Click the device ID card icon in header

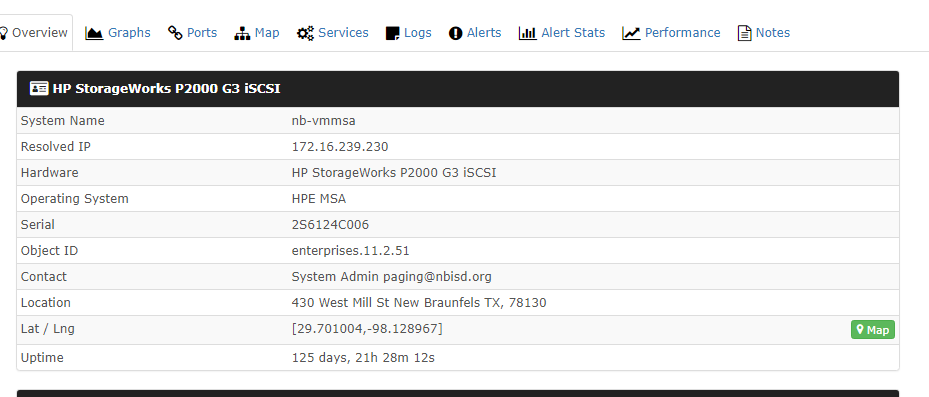(39, 88)
